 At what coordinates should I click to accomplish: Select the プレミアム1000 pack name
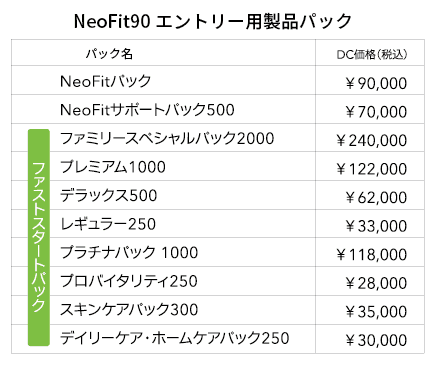113,167
